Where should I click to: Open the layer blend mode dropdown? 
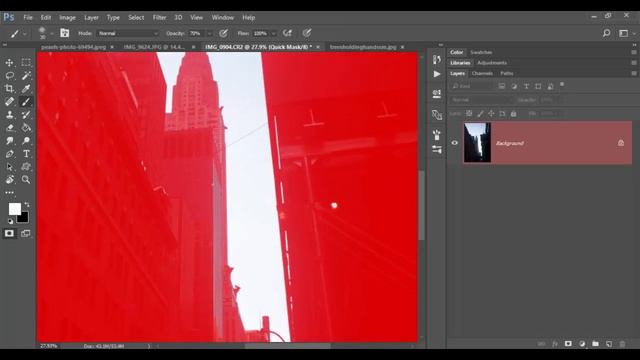click(481, 100)
